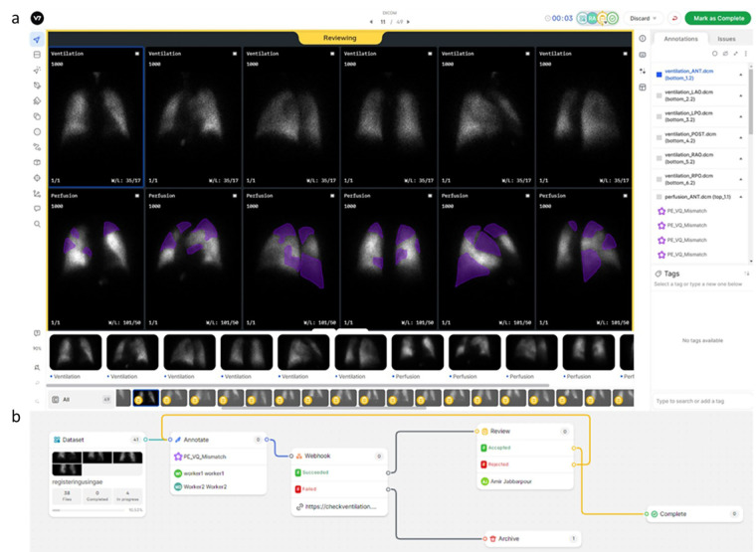Toggle the ventilation_LAO.dcm checkbox
Viewport: 756px width, 552px height.
pyautogui.click(x=659, y=94)
